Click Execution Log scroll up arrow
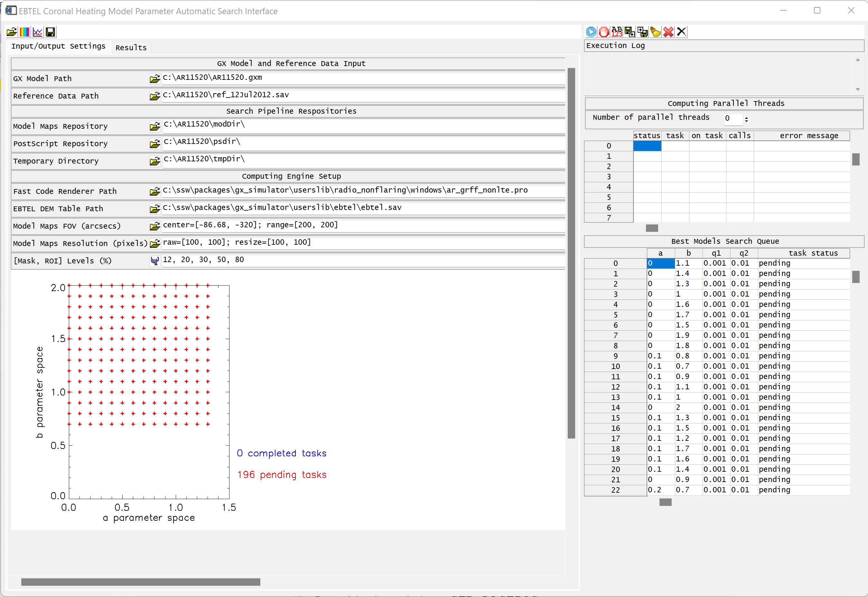The width and height of the screenshot is (868, 597). click(x=857, y=60)
